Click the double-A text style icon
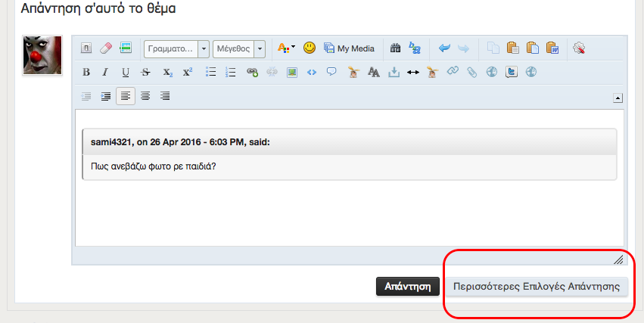Viewport: 644px width, 323px height. click(373, 73)
